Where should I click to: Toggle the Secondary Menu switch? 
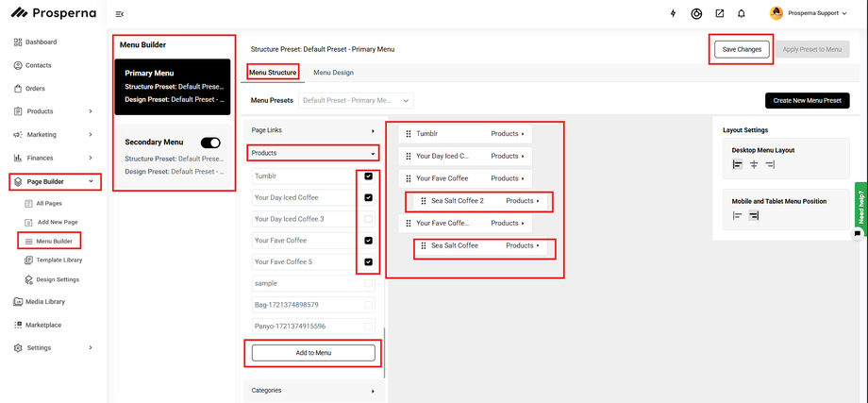pos(210,143)
